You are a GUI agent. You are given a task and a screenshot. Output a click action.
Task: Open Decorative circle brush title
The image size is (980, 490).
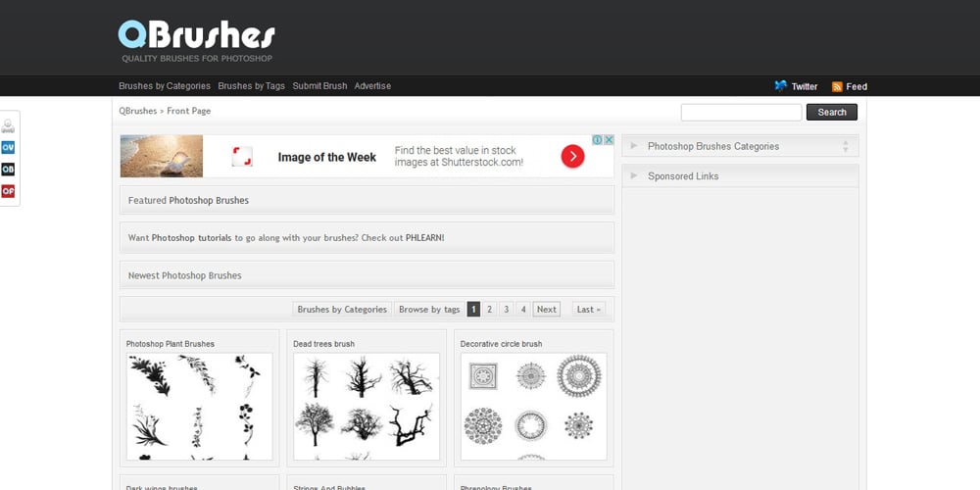click(x=501, y=344)
